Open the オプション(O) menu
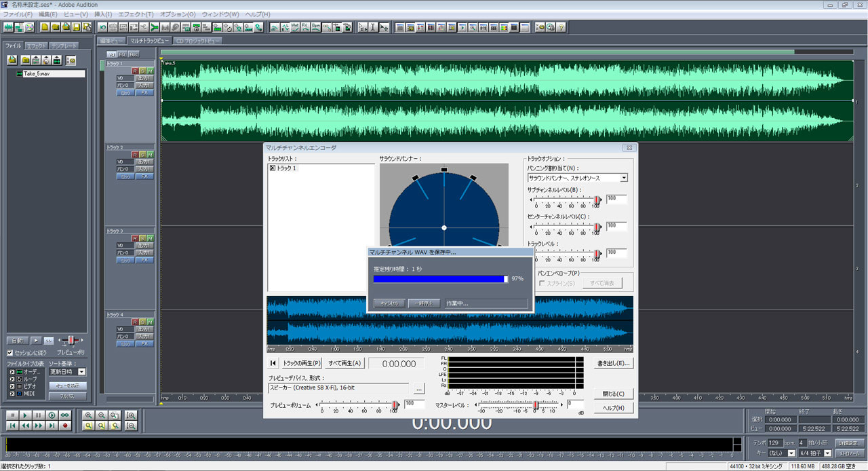Screen dimensions: 868x471 point(178,14)
